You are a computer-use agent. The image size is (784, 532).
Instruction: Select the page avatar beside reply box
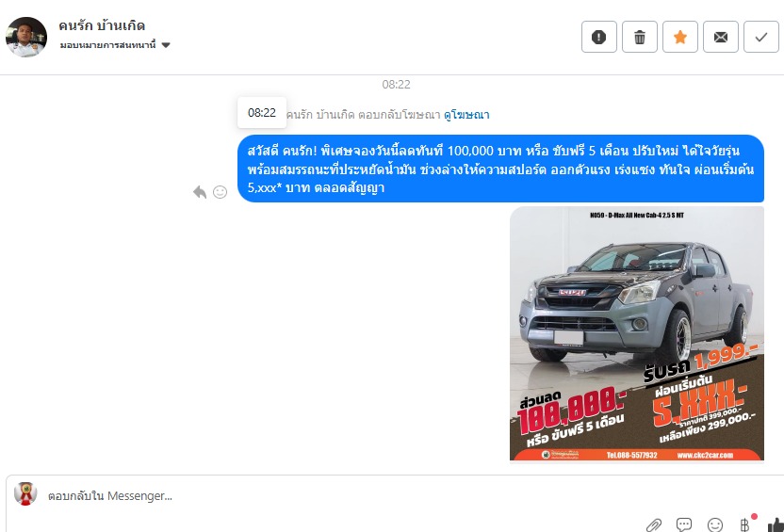click(25, 494)
